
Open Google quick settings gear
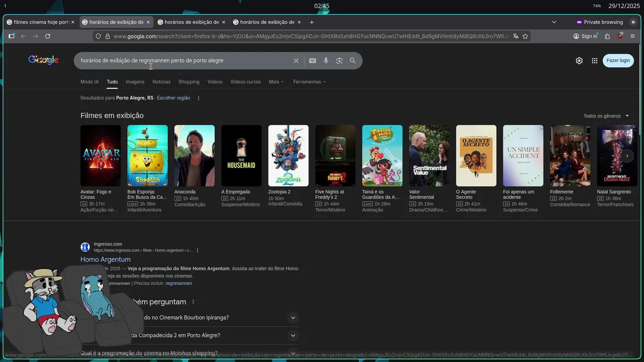(x=579, y=60)
